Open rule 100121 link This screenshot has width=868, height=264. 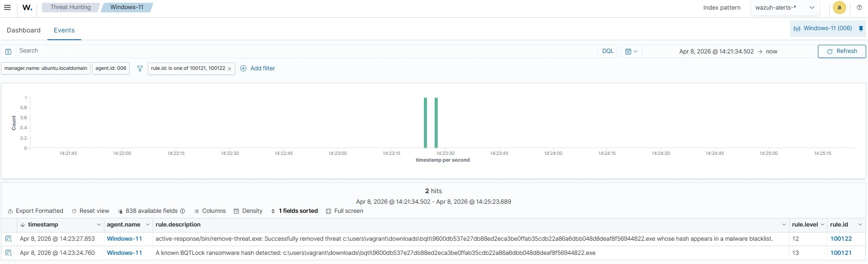(841, 253)
